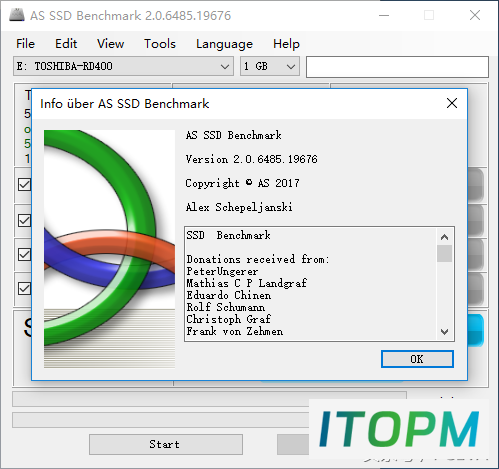499x469 pixels.
Task: Expand the 1 GB test size dropdown
Action: (x=270, y=66)
